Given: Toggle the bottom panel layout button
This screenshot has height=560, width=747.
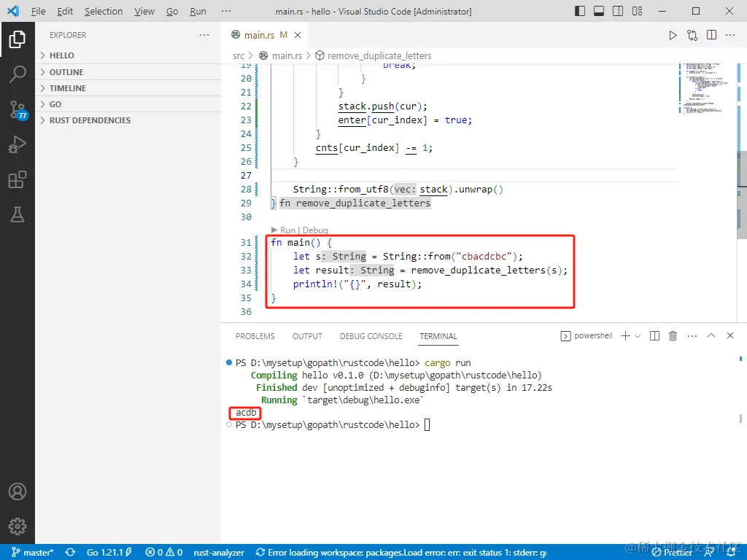Looking at the screenshot, I should [599, 11].
